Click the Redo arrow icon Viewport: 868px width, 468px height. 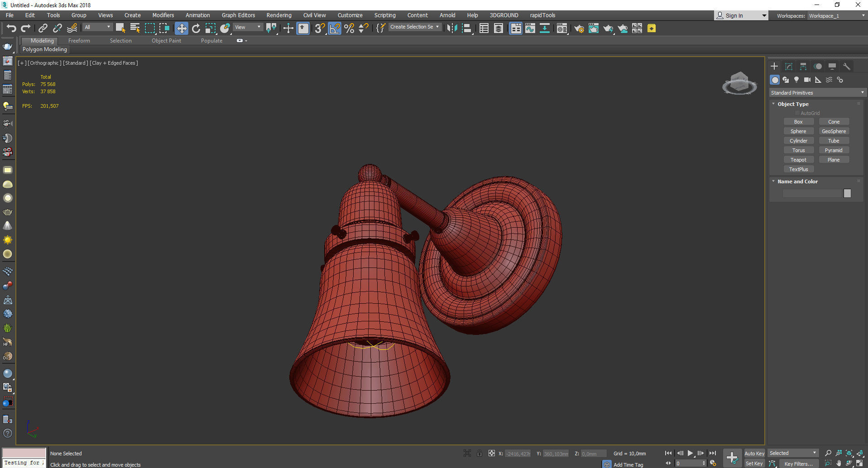pyautogui.click(x=26, y=29)
